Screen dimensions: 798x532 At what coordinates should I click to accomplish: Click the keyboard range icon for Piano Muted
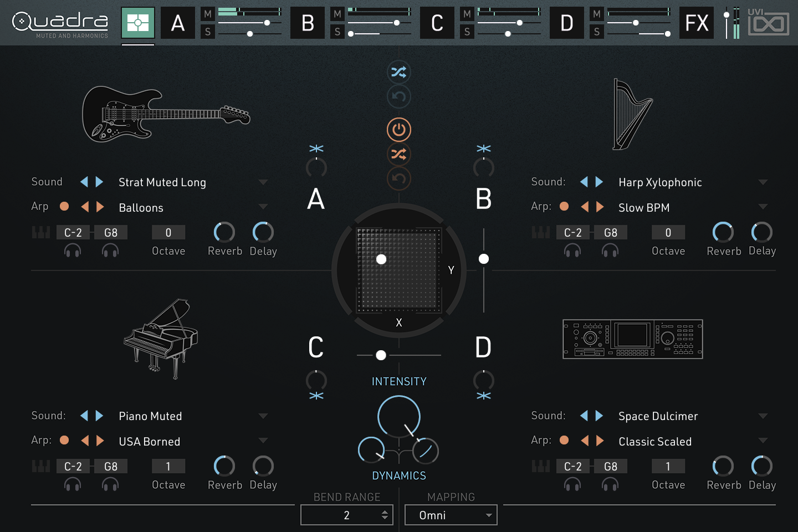(40, 466)
